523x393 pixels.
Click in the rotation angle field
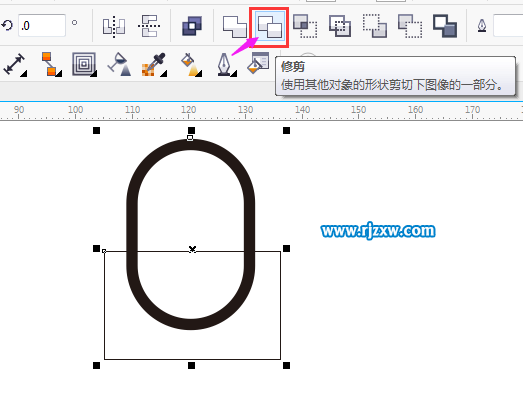tap(42, 25)
